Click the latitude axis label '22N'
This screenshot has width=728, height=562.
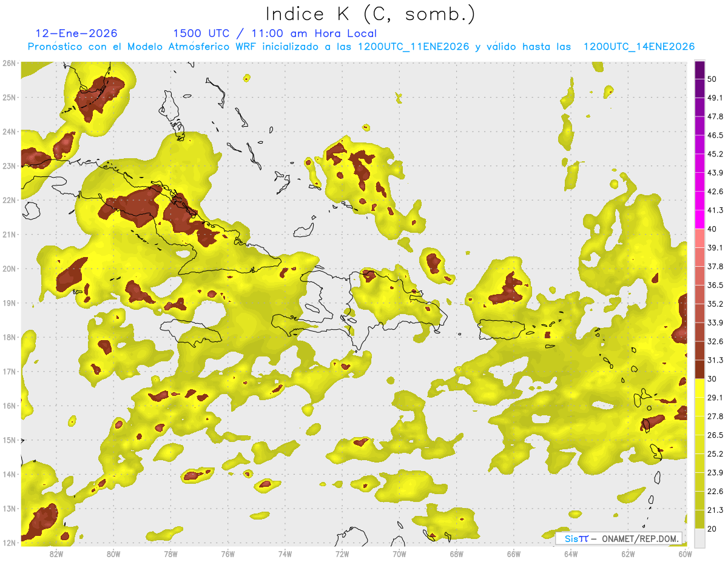coord(8,200)
